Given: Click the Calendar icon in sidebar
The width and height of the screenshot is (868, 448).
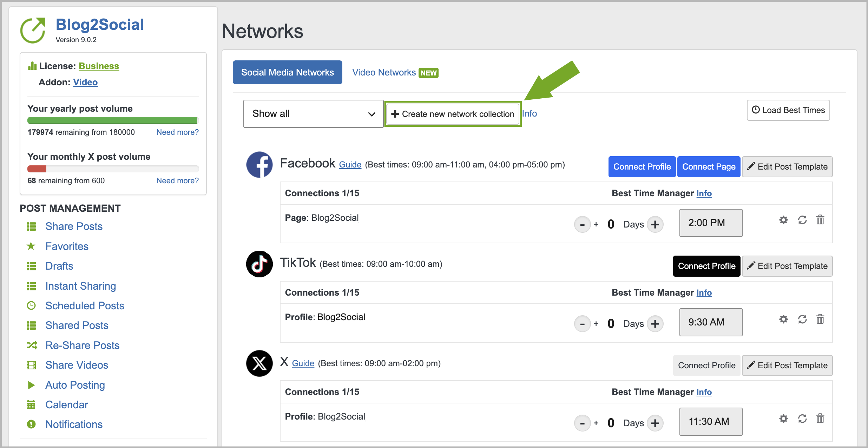Looking at the screenshot, I should 31,405.
